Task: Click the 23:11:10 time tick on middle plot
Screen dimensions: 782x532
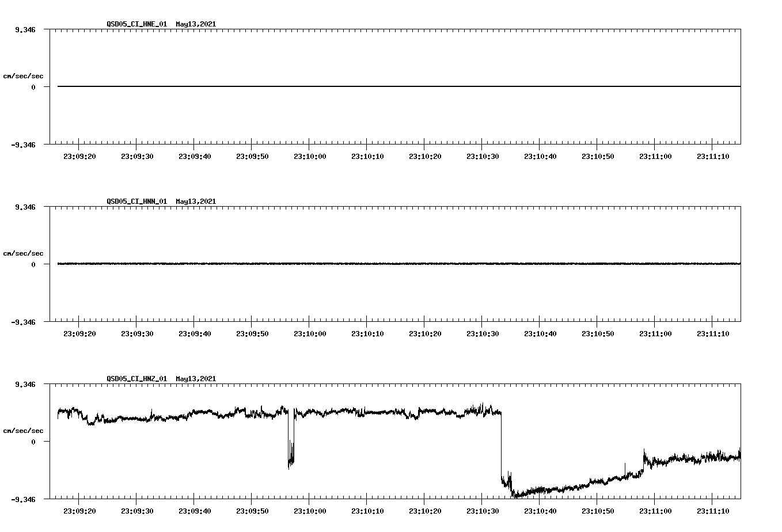Action: coord(714,333)
